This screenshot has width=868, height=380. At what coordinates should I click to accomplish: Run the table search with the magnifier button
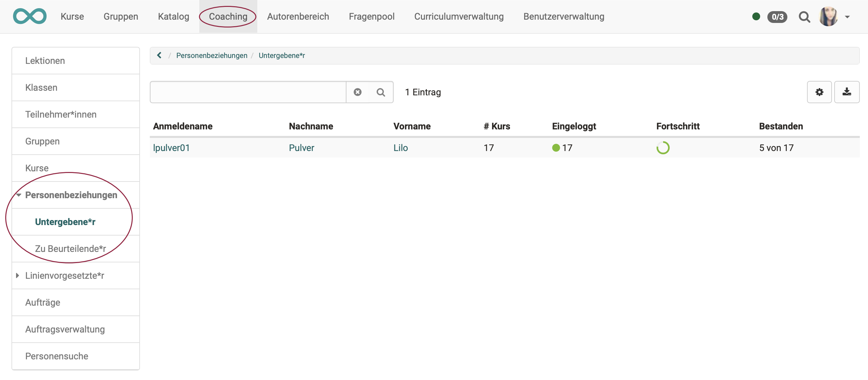[381, 92]
